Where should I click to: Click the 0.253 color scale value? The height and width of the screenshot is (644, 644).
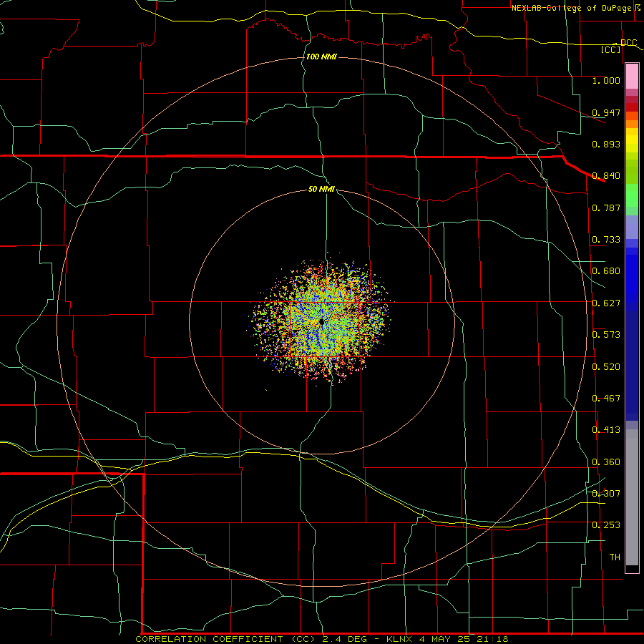(x=606, y=525)
